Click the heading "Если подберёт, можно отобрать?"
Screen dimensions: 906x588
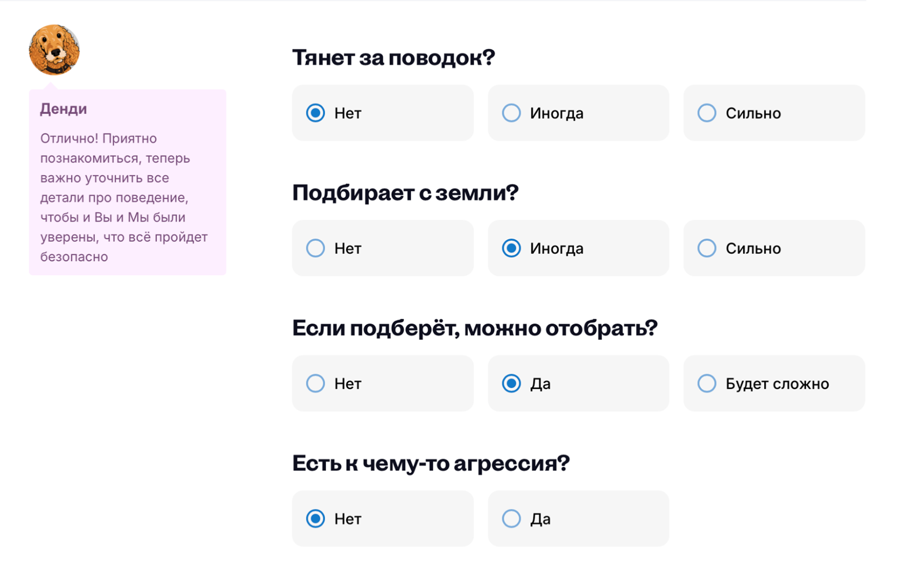coord(475,328)
